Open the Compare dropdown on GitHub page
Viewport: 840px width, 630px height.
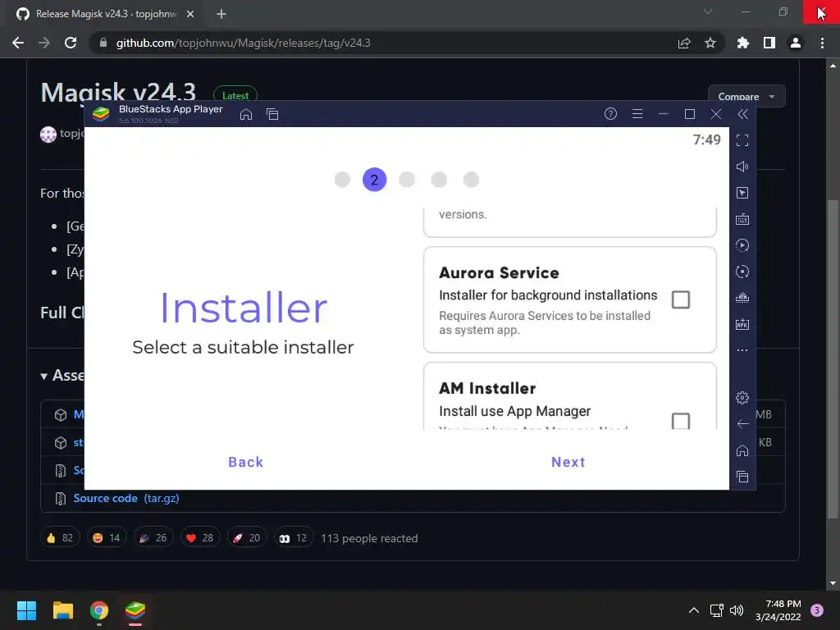coord(746,97)
